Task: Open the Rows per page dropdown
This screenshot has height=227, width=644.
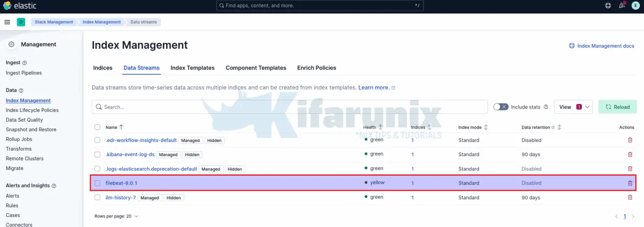Action: pos(116,217)
